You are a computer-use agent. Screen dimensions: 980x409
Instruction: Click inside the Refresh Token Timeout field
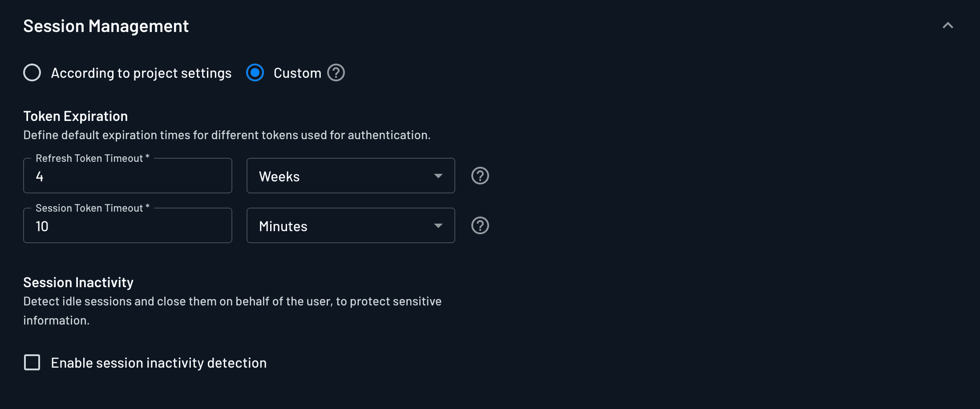click(127, 176)
